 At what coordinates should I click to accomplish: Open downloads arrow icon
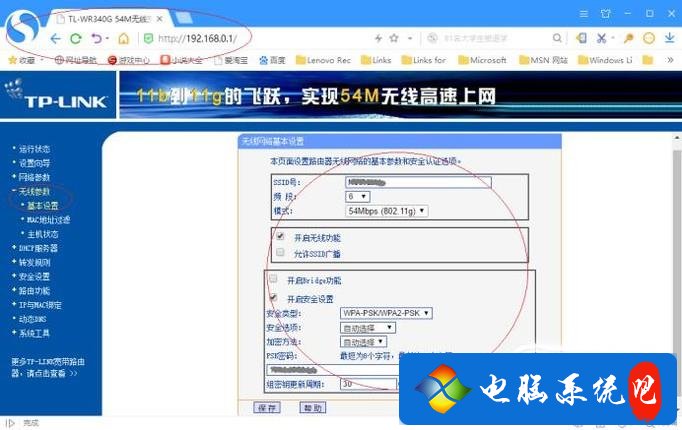tap(669, 38)
